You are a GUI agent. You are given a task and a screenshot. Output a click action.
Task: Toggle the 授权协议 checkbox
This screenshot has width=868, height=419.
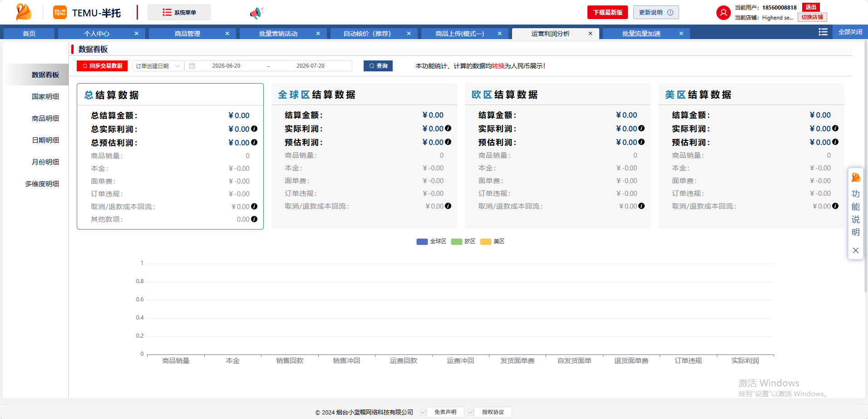[471, 412]
